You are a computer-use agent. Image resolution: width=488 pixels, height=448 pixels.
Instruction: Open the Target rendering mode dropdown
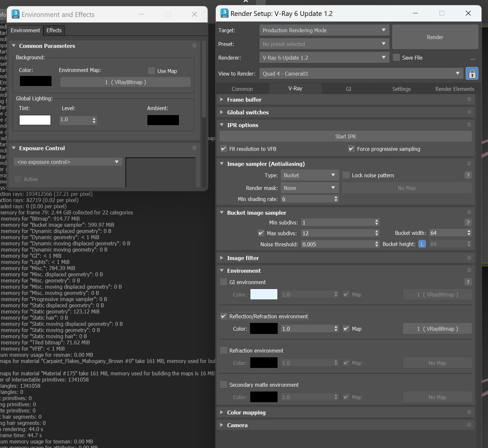click(x=324, y=30)
